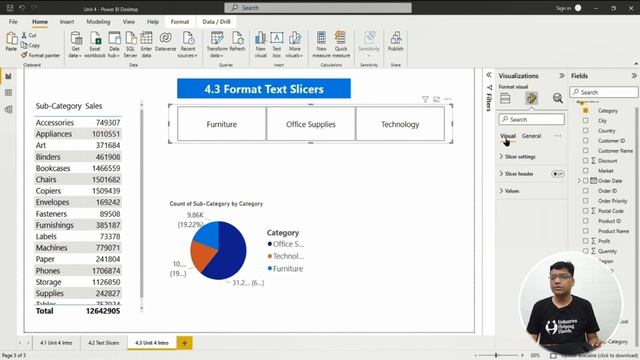The width and height of the screenshot is (640, 360).
Task: Open the Insert ribbon tab
Action: [67, 22]
